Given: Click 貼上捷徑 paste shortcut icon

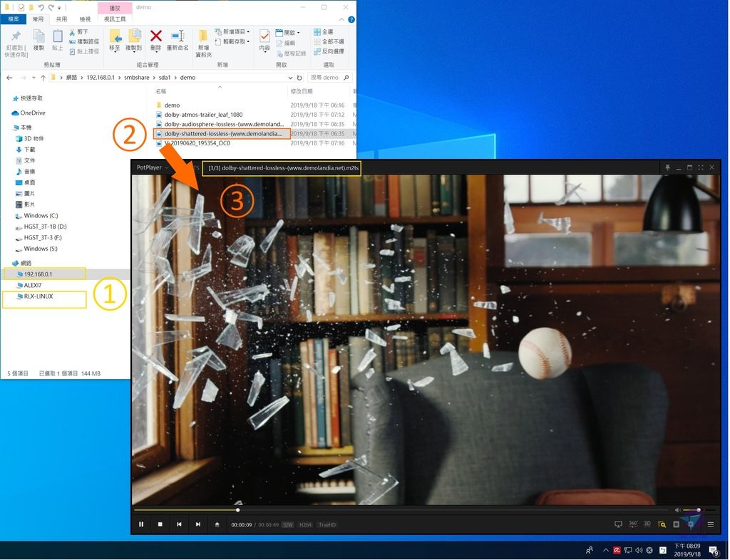Looking at the screenshot, I should 72,51.
